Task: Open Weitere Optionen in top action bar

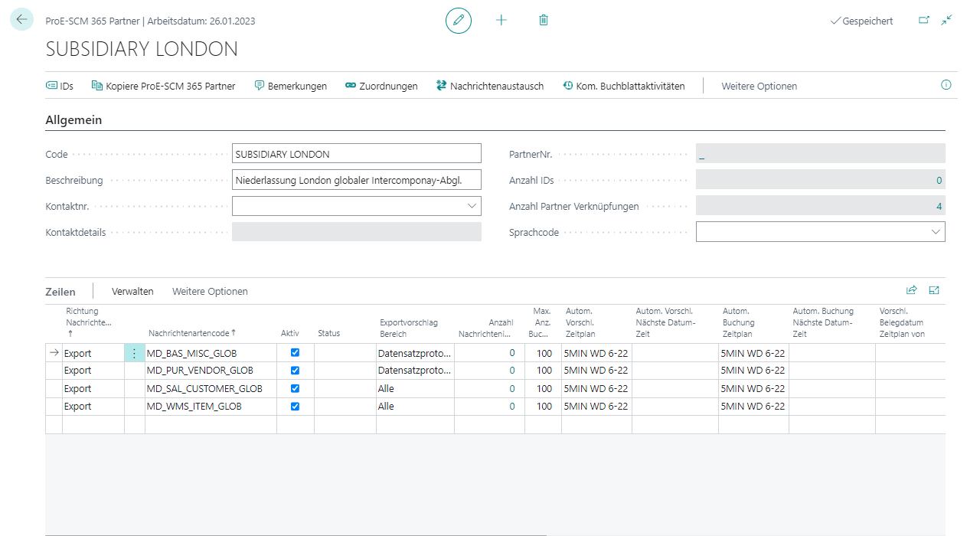Action: coord(759,87)
